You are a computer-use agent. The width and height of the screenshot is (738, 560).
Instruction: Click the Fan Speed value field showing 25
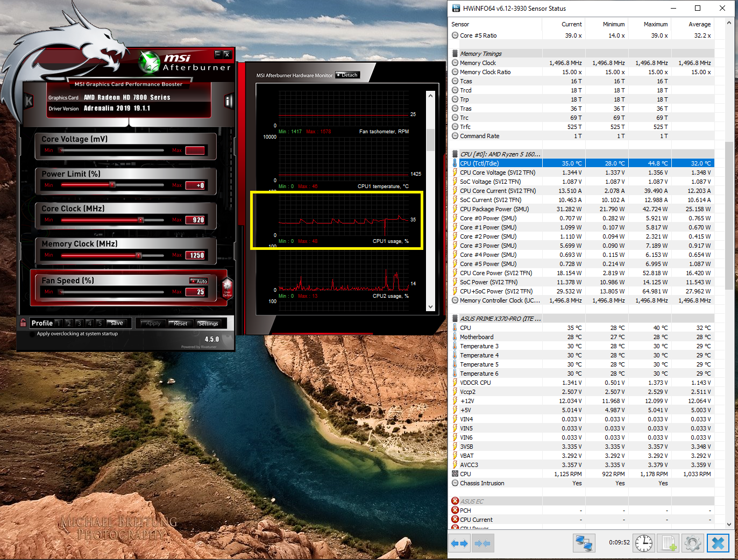pos(195,292)
